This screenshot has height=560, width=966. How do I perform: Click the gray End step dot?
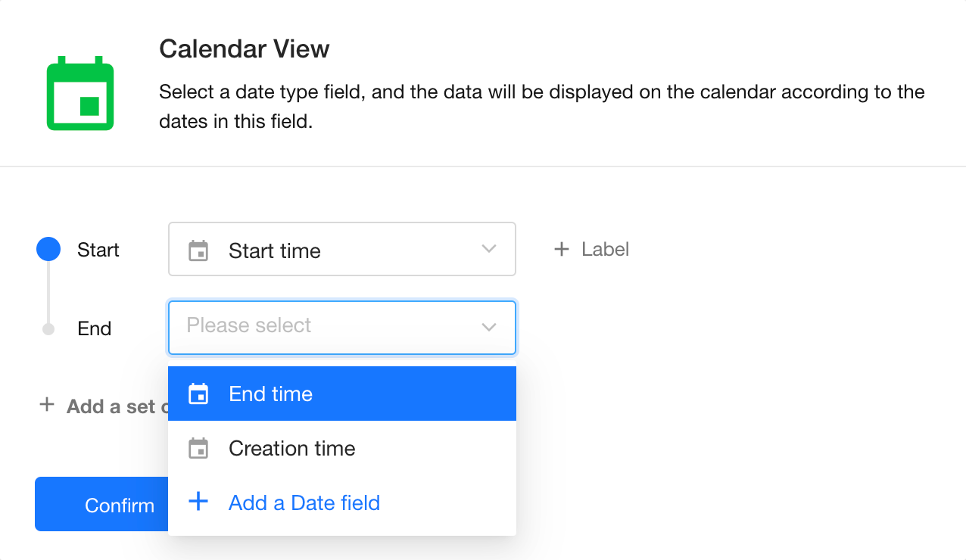point(48,328)
